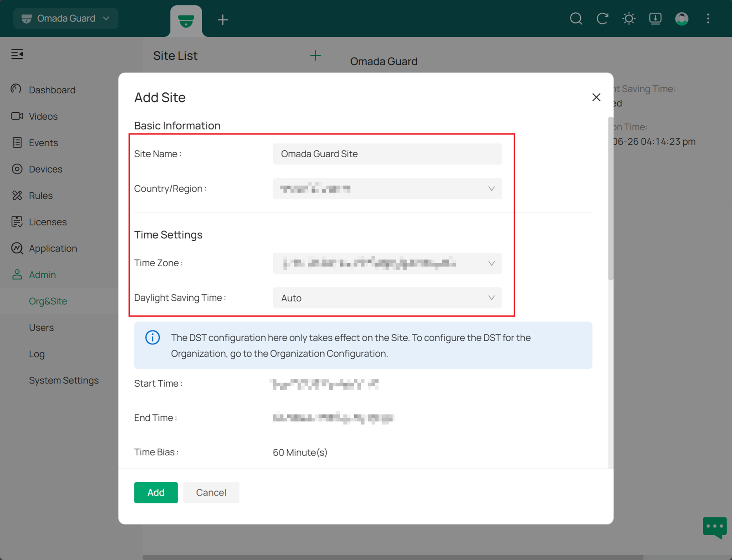Click the 'Site List' heading
Screen dimensions: 732x560
coord(175,55)
